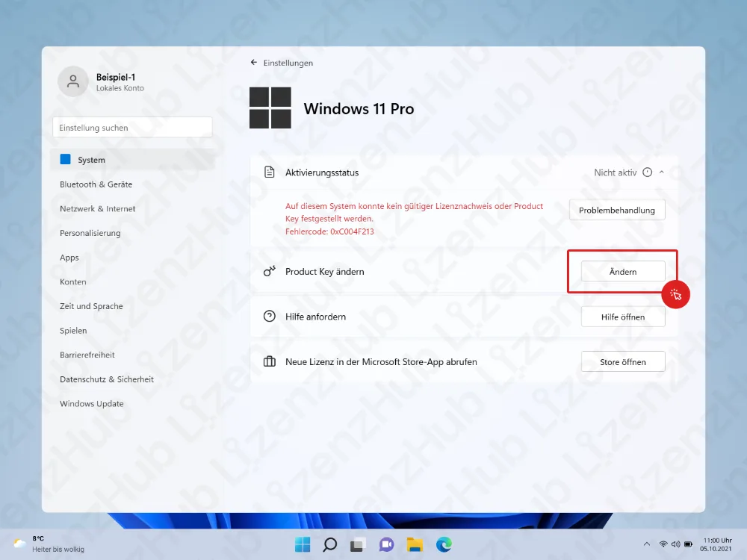Viewport: 747px width, 560px height.
Task: Click the volume speaker tray icon
Action: coord(675,544)
